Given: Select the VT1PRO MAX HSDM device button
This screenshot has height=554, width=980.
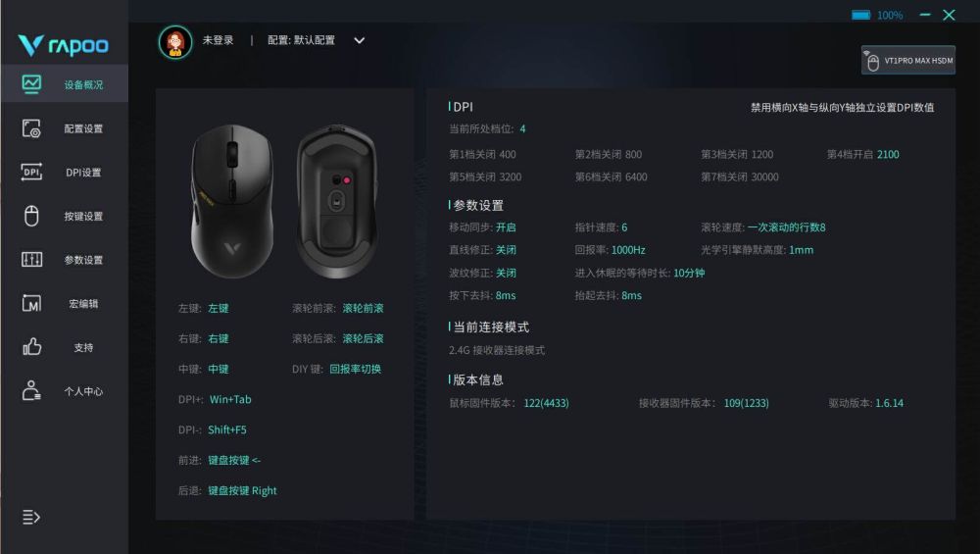Looking at the screenshot, I should 908,61.
